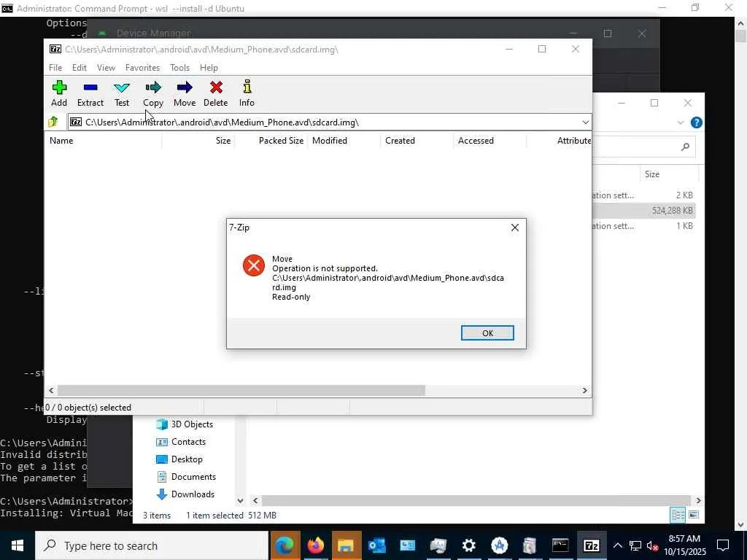The width and height of the screenshot is (747, 560).
Task: Click the Copy toolbar button
Action: [x=153, y=94]
